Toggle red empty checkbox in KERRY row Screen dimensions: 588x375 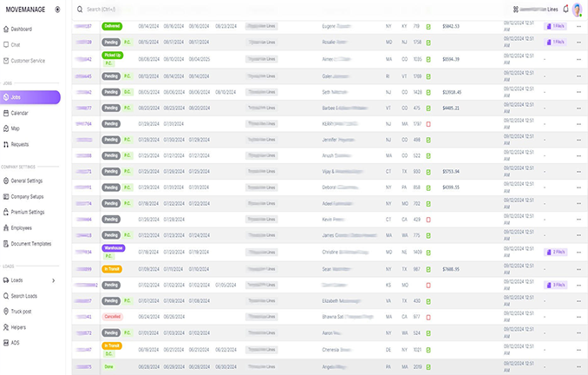428,124
